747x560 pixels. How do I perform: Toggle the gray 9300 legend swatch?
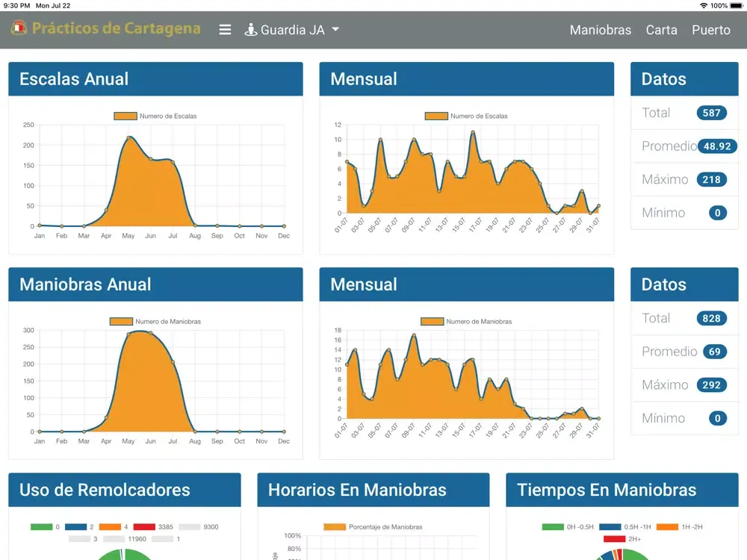click(x=189, y=527)
